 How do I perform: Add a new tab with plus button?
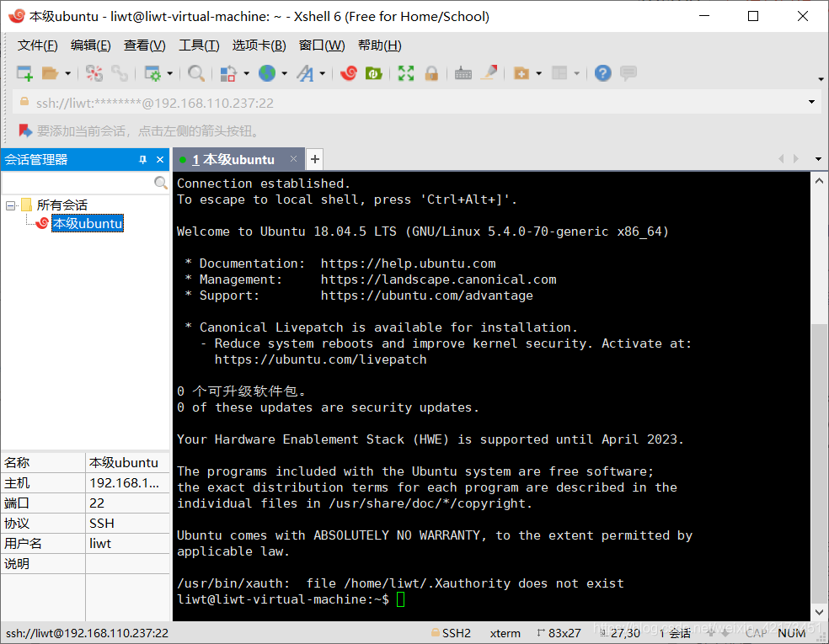(x=314, y=159)
